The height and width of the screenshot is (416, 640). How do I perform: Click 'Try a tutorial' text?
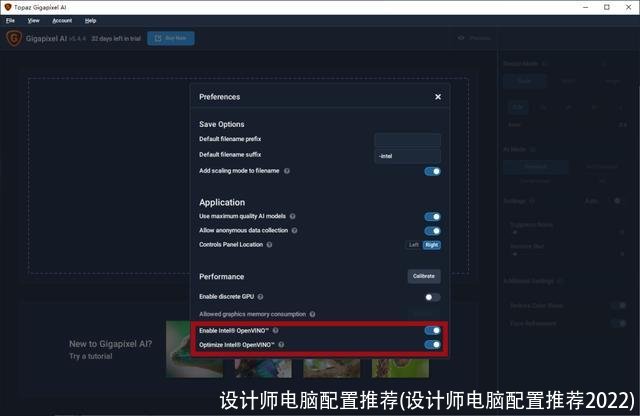(x=91, y=356)
